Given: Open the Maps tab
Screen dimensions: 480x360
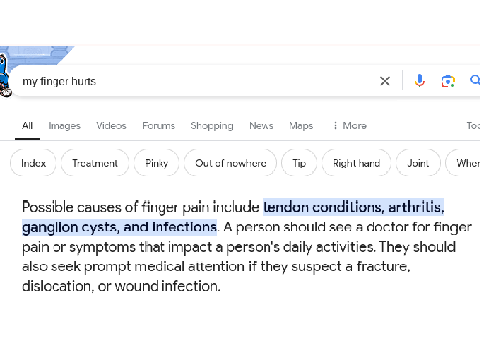Looking at the screenshot, I should 301,126.
